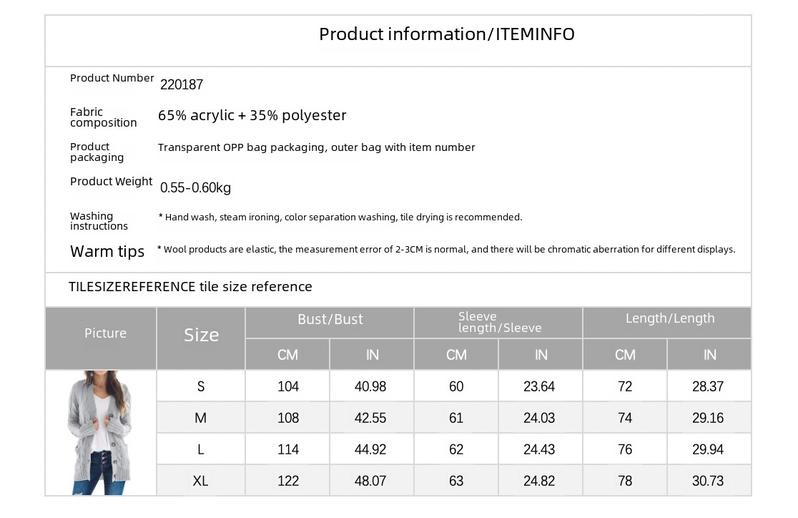Screen dimensions: 798x518
Task: Select size S row label
Action: pyautogui.click(x=201, y=386)
